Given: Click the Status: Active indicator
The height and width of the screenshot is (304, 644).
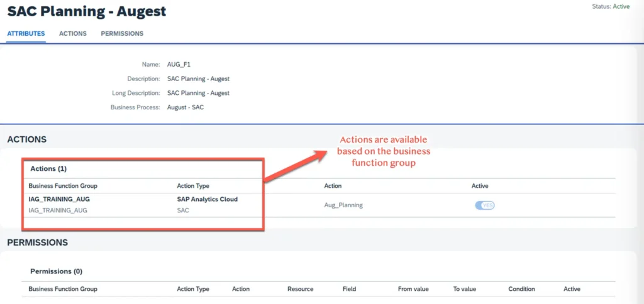Looking at the screenshot, I should point(610,7).
